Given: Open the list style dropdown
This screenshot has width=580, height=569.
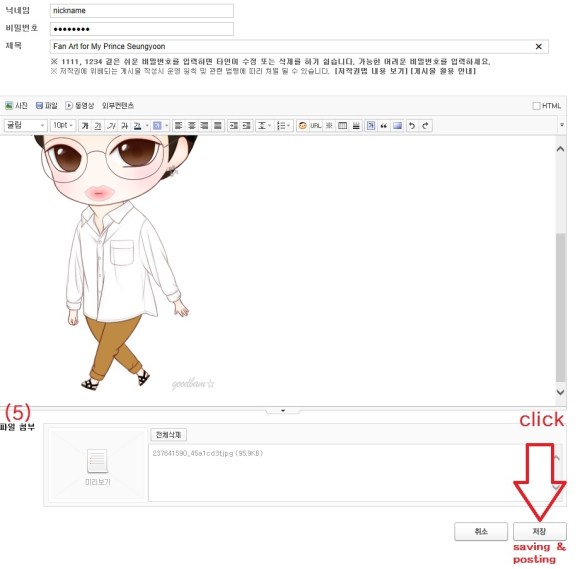Looking at the screenshot, I should [x=284, y=126].
